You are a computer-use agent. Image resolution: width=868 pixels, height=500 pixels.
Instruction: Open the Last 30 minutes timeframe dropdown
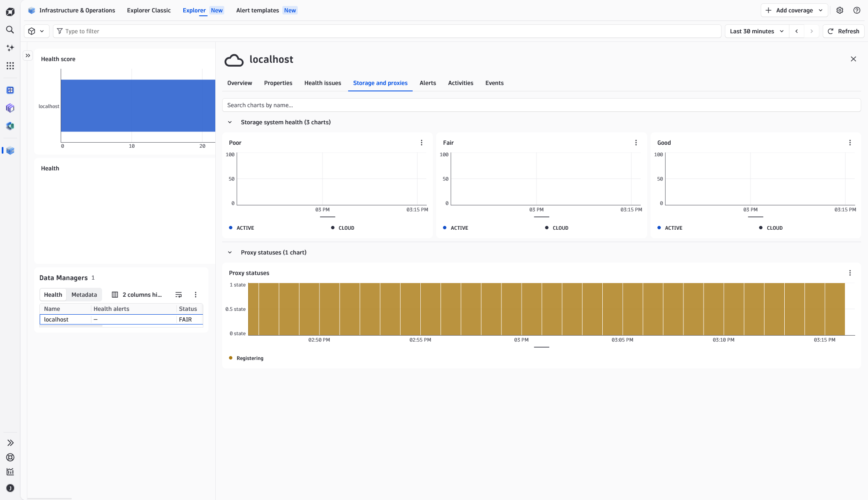pyautogui.click(x=757, y=31)
